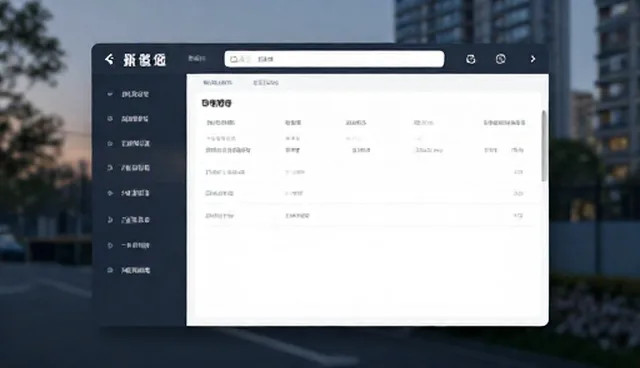
Task: Click the app logo title in the header
Action: point(144,60)
